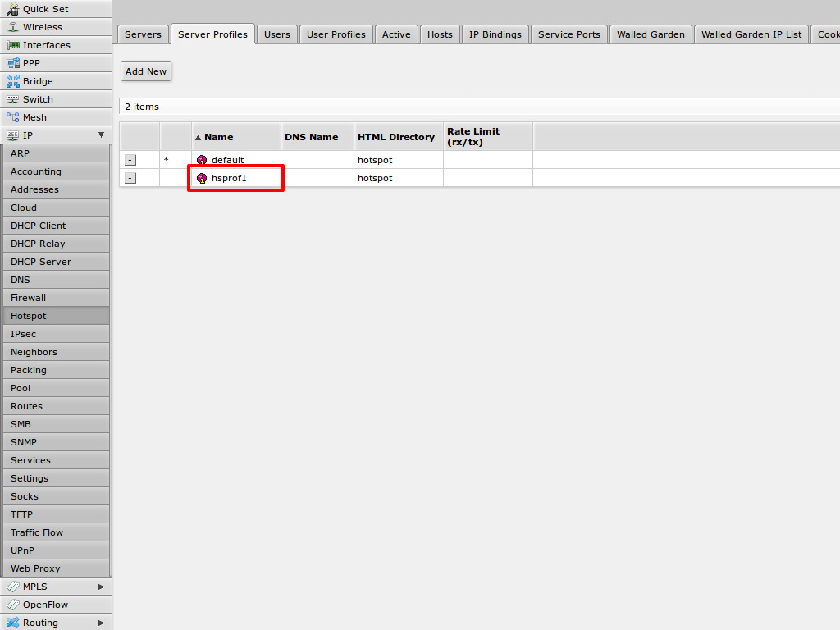
Task: Open the DHCP Server menu item
Action: click(x=41, y=262)
